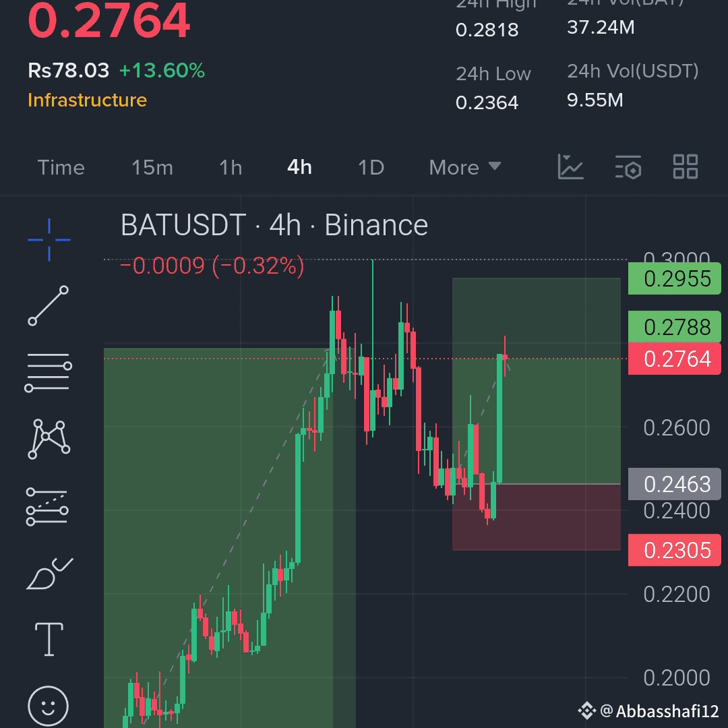Select the long position projection tool
The width and height of the screenshot is (728, 728).
[x=47, y=506]
